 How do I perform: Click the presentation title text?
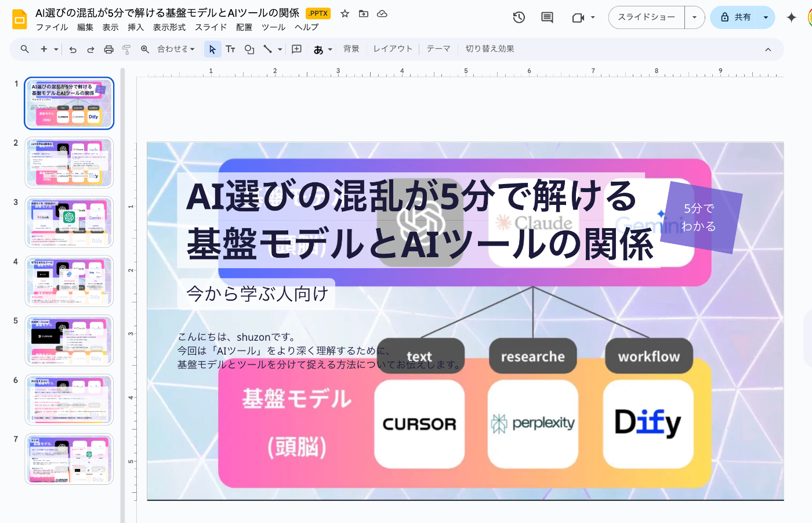[x=167, y=13]
